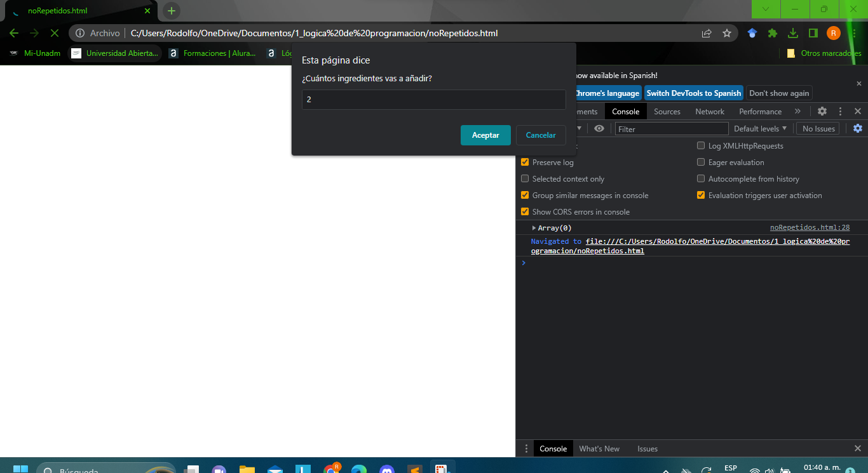Click Switch DevTools to Spanish button

(693, 93)
